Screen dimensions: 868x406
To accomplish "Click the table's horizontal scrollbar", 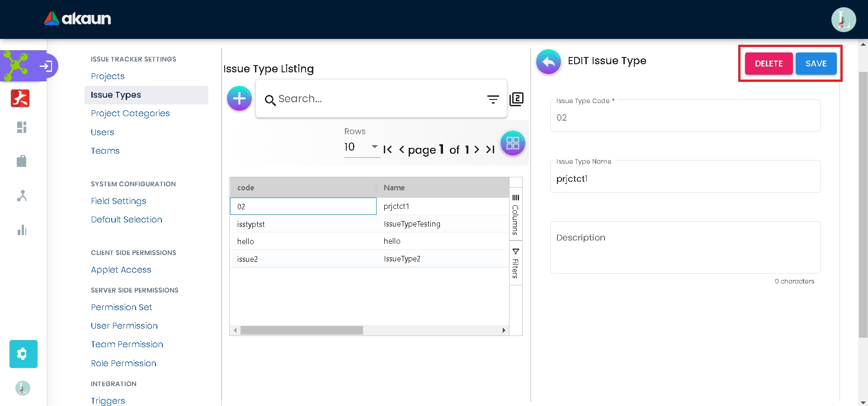I will (x=302, y=330).
